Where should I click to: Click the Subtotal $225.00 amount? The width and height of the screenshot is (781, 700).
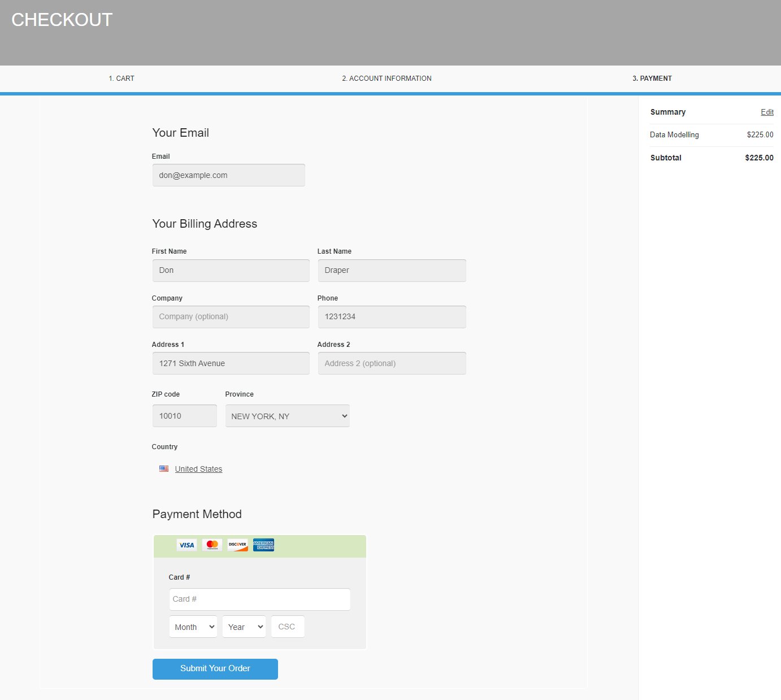(759, 158)
